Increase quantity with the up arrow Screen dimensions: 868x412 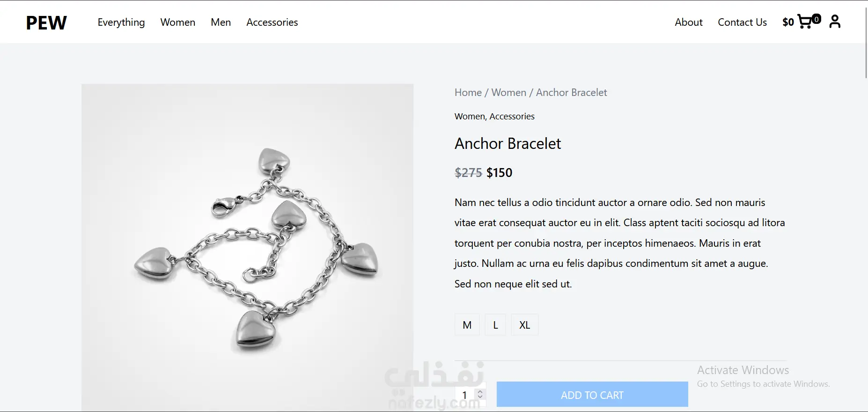(x=480, y=392)
